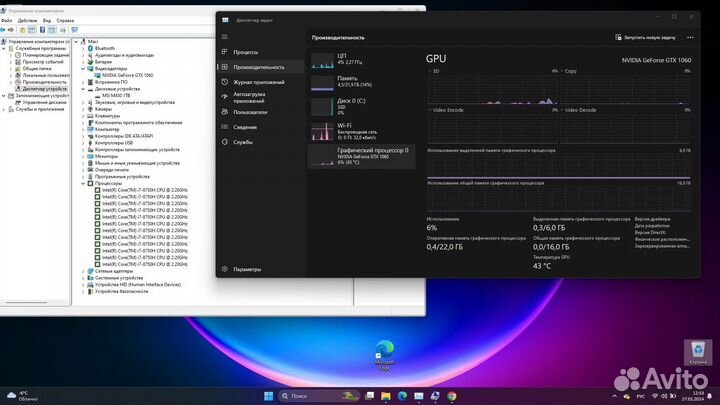Open Microsoft Edge from taskbar
This screenshot has width=720, height=405.
coord(402,396)
